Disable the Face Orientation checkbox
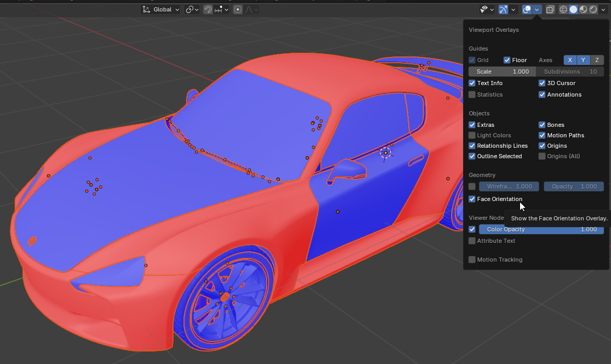The image size is (611, 364). (472, 199)
